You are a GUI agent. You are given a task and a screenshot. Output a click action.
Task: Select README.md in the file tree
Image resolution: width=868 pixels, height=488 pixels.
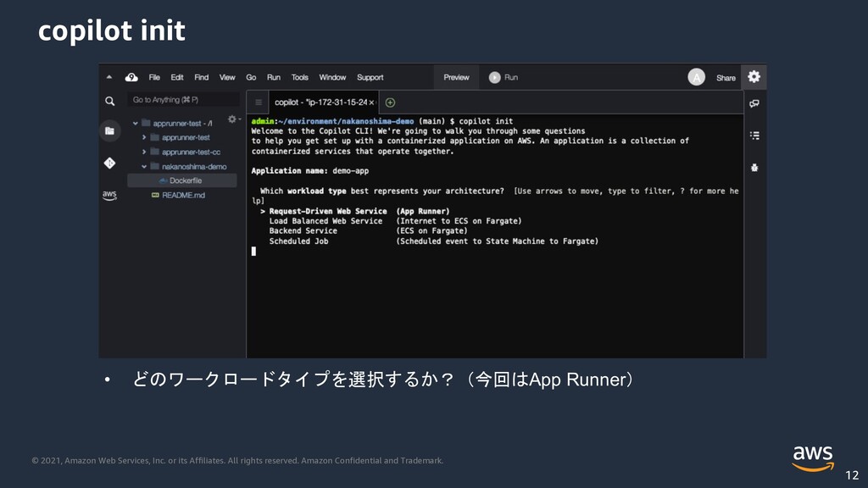(x=182, y=195)
